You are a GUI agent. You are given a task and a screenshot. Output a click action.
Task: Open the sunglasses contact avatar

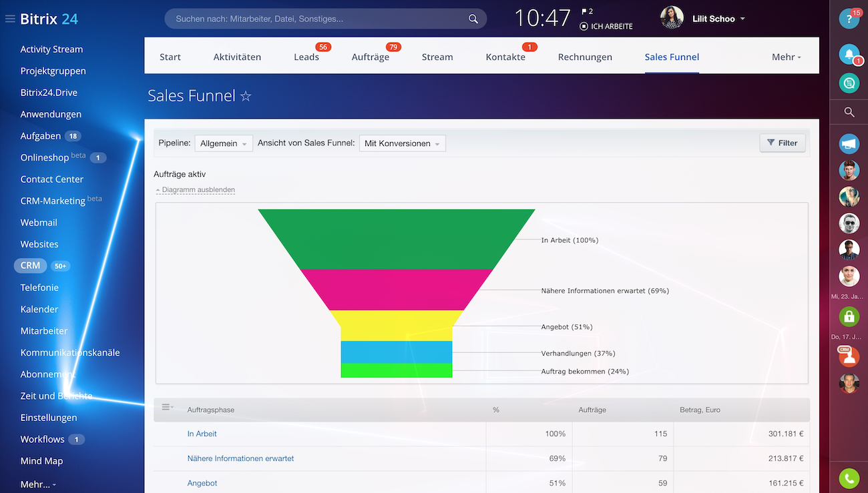tap(849, 223)
